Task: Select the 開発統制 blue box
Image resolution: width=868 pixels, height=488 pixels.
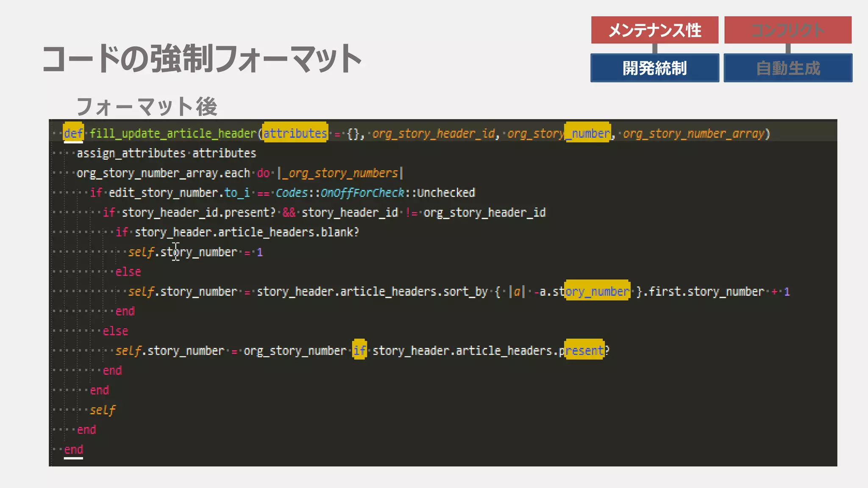Action: click(x=655, y=68)
